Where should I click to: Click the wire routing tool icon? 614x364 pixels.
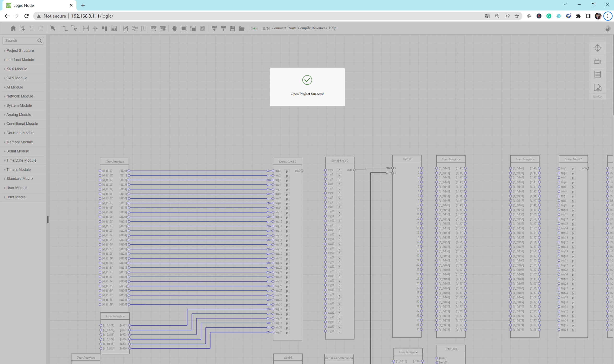coord(65,29)
